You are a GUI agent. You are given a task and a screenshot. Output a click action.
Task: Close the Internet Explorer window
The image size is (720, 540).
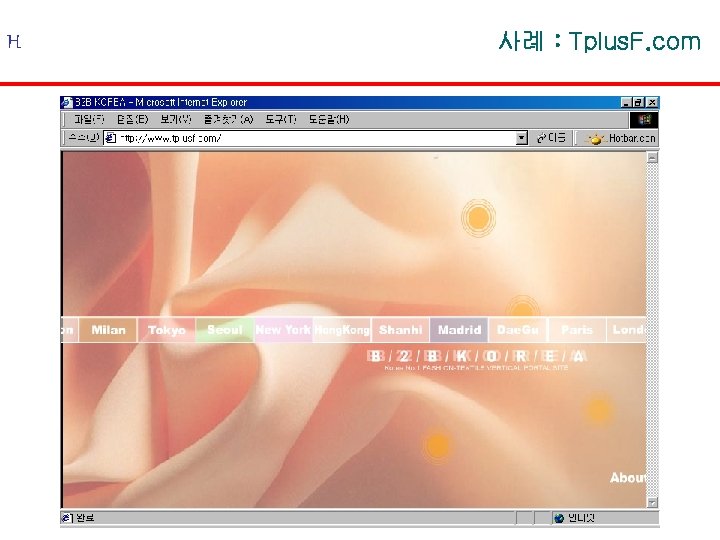(652, 102)
